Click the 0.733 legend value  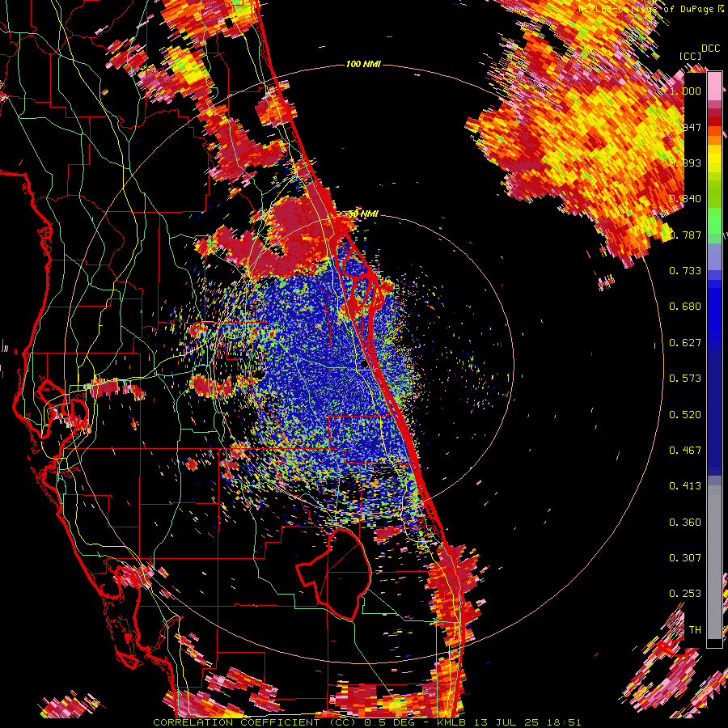(x=685, y=271)
